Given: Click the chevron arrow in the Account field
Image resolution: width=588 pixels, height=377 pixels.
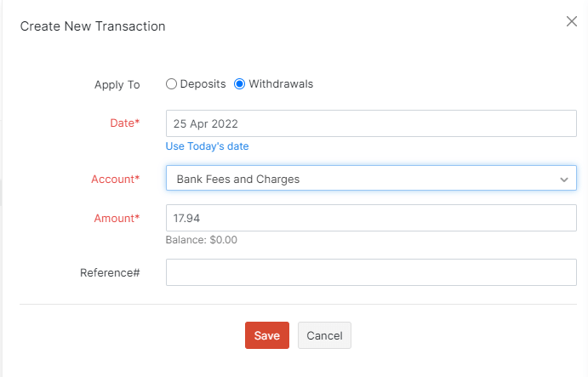Looking at the screenshot, I should click(563, 180).
